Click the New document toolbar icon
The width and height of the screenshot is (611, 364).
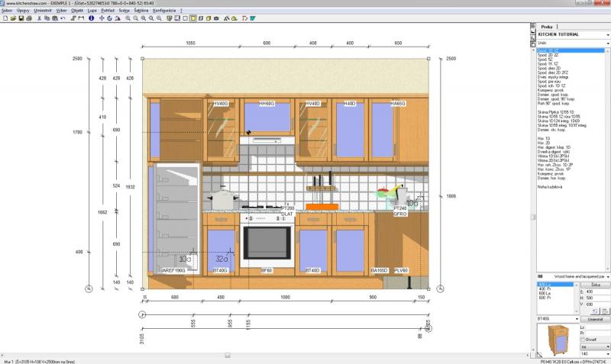click(x=5, y=18)
